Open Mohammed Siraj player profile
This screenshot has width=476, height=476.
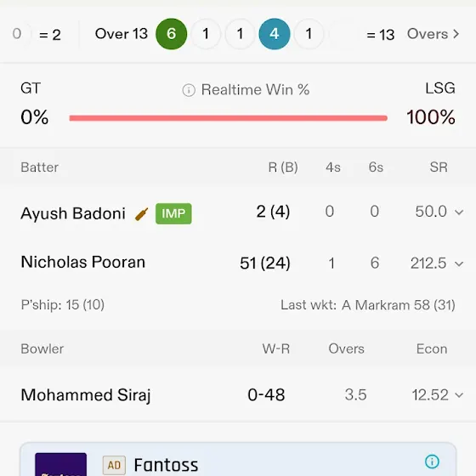pyautogui.click(x=86, y=395)
